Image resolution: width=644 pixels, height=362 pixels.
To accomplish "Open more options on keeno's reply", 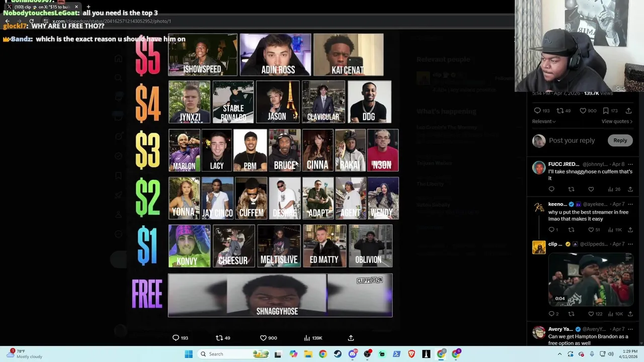I will pyautogui.click(x=630, y=204).
